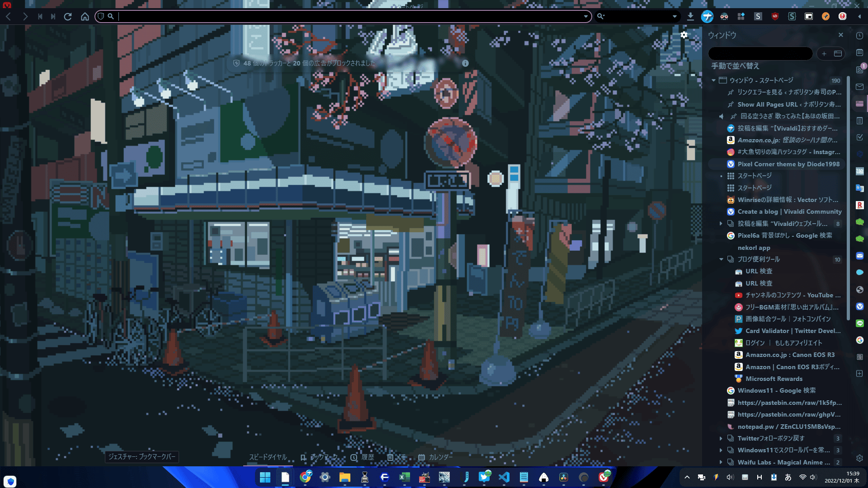
Task: Select Pixel Corner theme by Diode1998 tab
Action: [776, 164]
